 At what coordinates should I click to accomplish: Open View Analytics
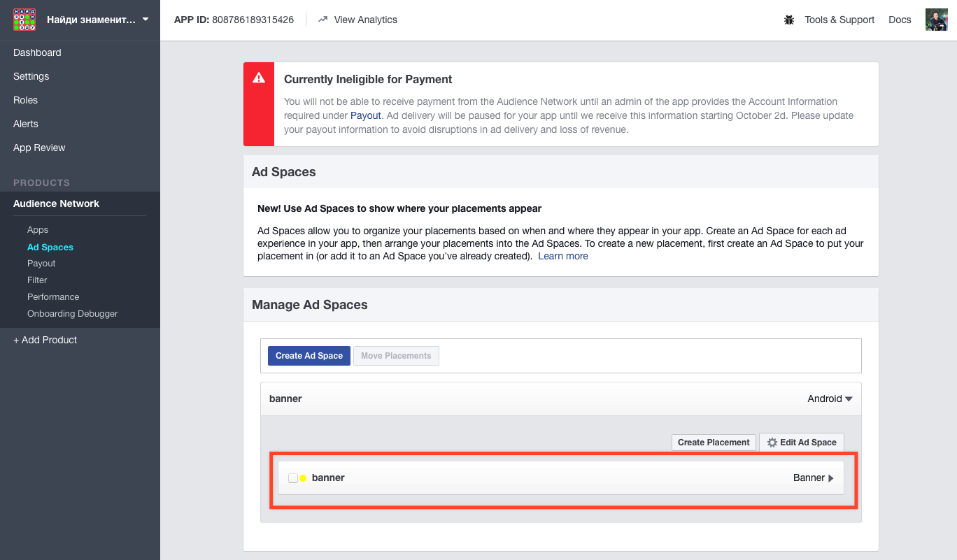(x=365, y=20)
